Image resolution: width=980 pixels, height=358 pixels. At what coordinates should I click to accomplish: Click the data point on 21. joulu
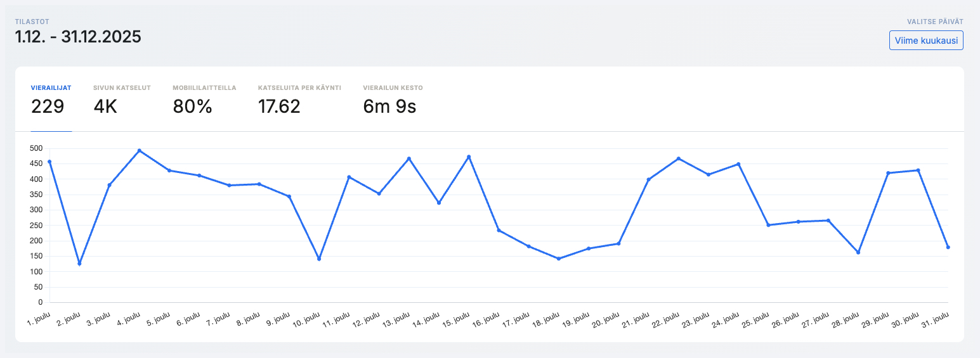(x=648, y=179)
